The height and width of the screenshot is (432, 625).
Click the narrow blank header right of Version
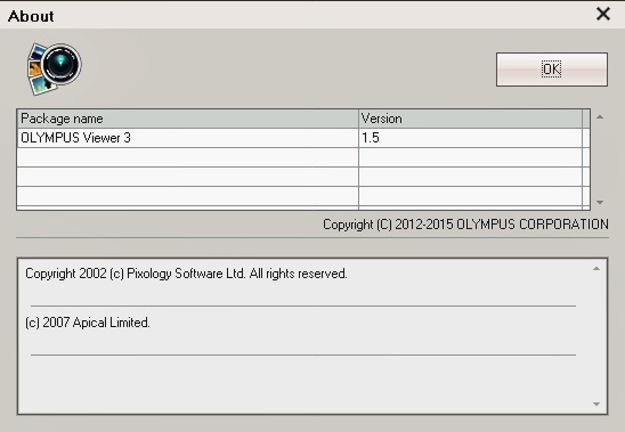(586, 119)
